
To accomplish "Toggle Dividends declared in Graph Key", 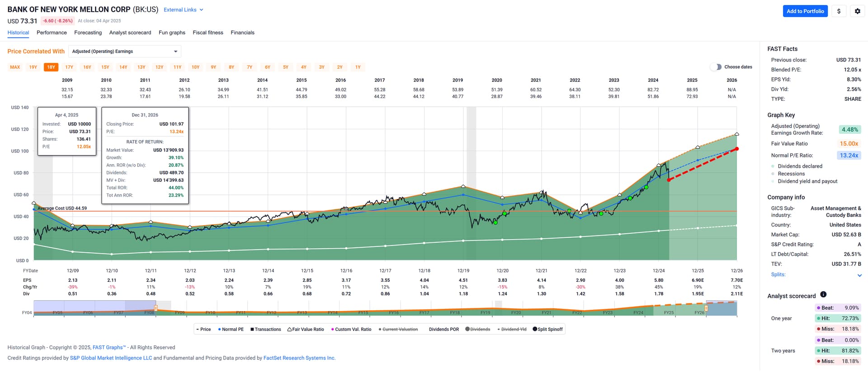I will 797,166.
